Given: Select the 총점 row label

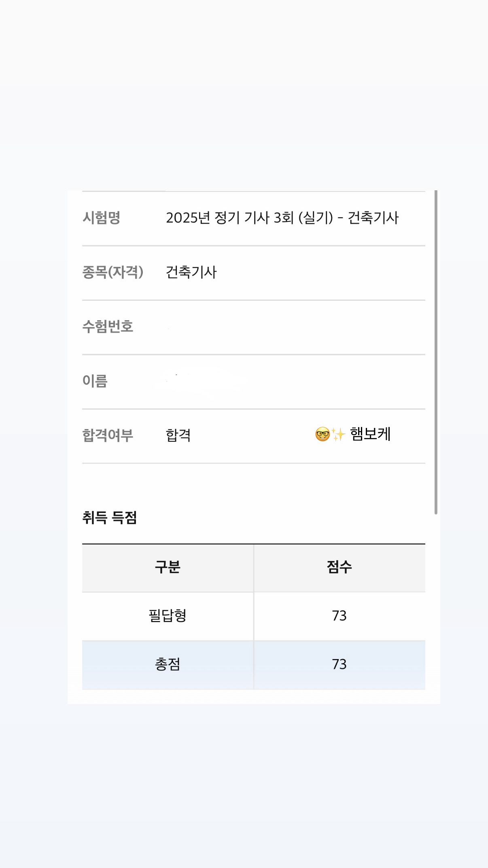Looking at the screenshot, I should 168,664.
